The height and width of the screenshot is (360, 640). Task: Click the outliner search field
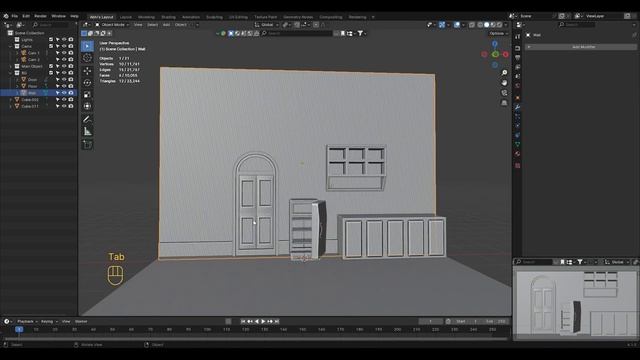click(x=50, y=25)
